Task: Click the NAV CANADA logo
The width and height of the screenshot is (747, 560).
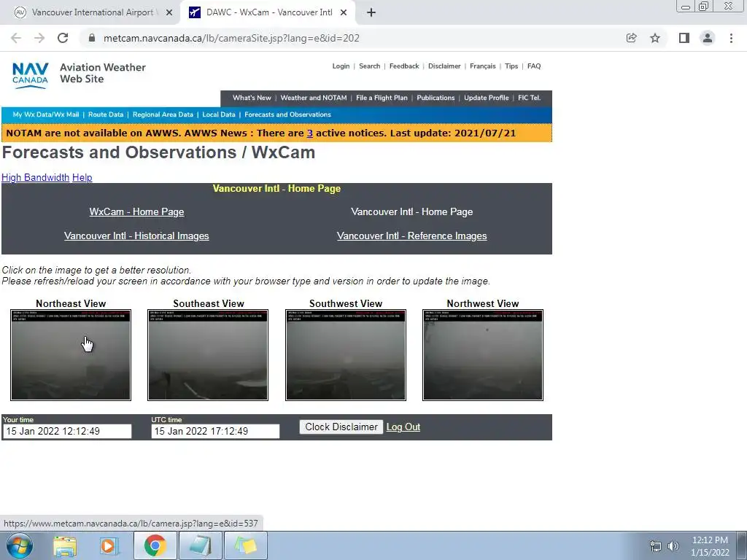Action: (30, 75)
